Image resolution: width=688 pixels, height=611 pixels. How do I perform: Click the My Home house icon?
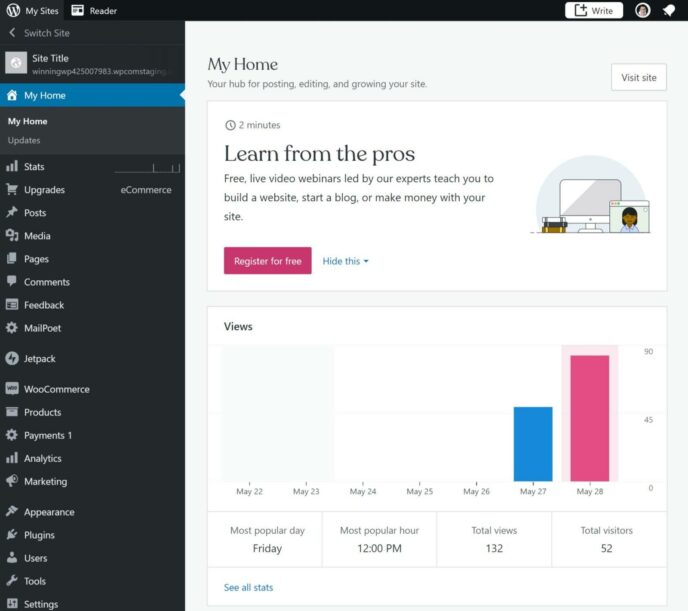pos(12,95)
